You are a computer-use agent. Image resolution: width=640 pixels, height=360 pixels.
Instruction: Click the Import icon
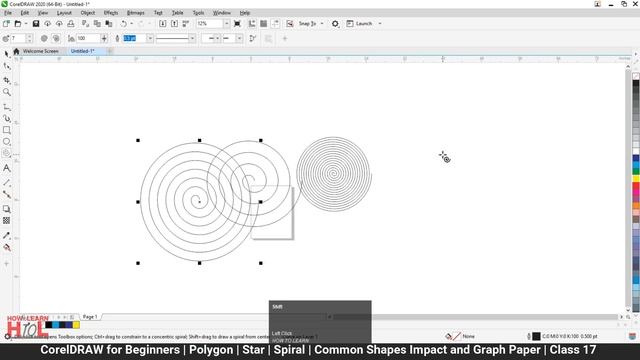coord(162,24)
